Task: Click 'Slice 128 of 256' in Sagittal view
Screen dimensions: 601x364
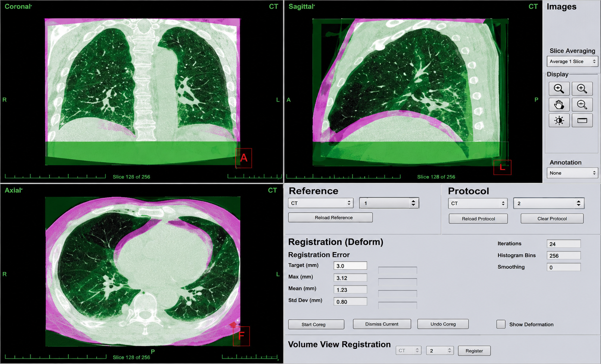Action: pos(436,177)
